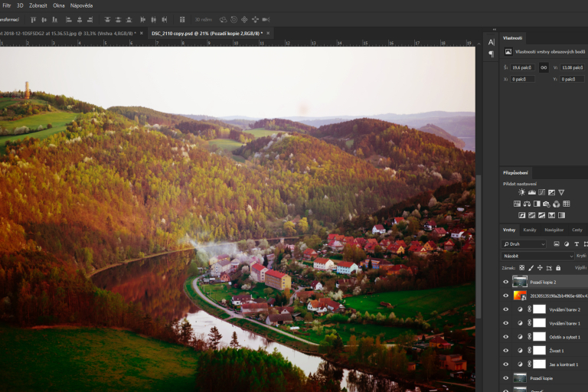
Task: Hide the Pozadí kopie 2 layer
Action: coord(505,282)
